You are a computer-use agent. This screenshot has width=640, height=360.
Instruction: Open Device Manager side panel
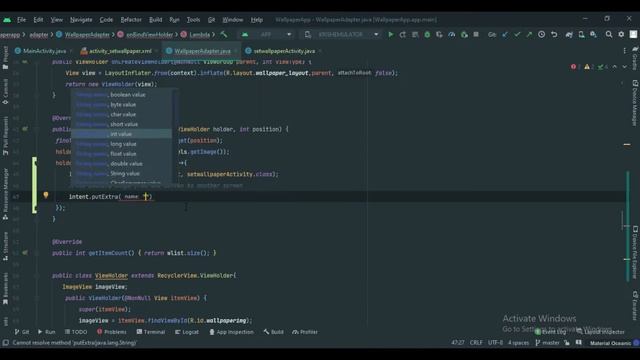[635, 103]
